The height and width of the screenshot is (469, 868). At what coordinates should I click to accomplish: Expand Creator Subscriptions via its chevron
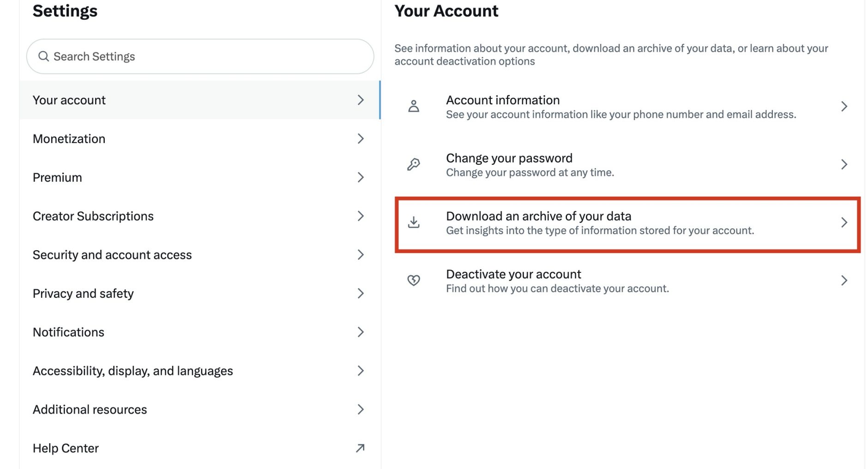coord(361,216)
